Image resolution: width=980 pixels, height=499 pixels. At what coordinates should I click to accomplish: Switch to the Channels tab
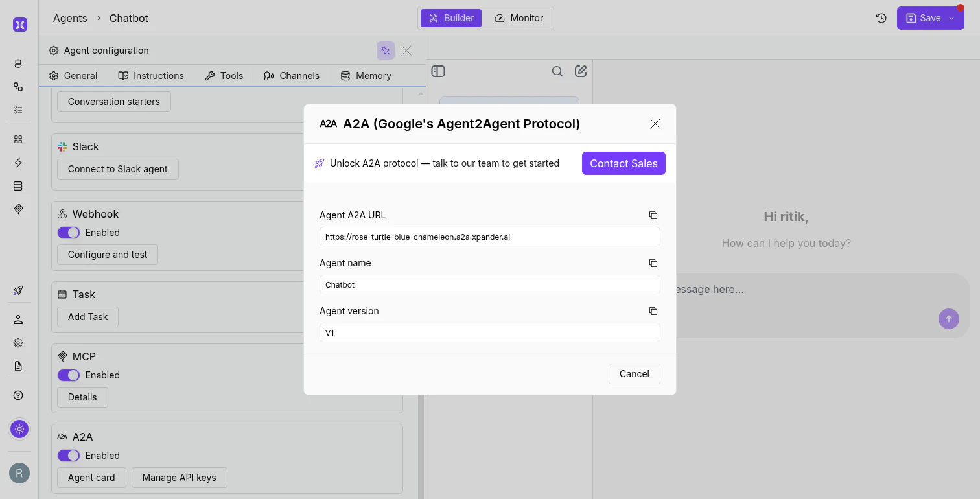click(292, 76)
